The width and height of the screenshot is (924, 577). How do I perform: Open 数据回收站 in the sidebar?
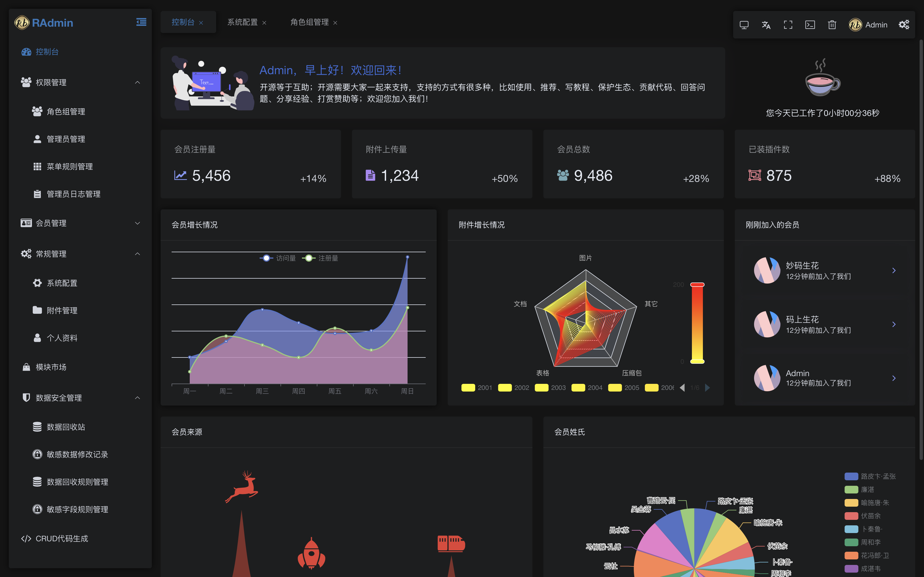pos(66,427)
